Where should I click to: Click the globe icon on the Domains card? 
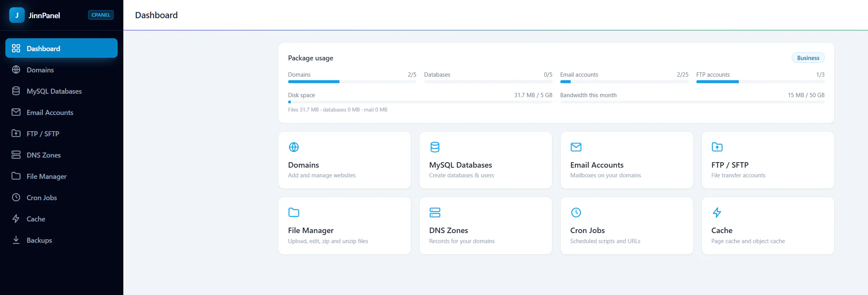pos(294,147)
